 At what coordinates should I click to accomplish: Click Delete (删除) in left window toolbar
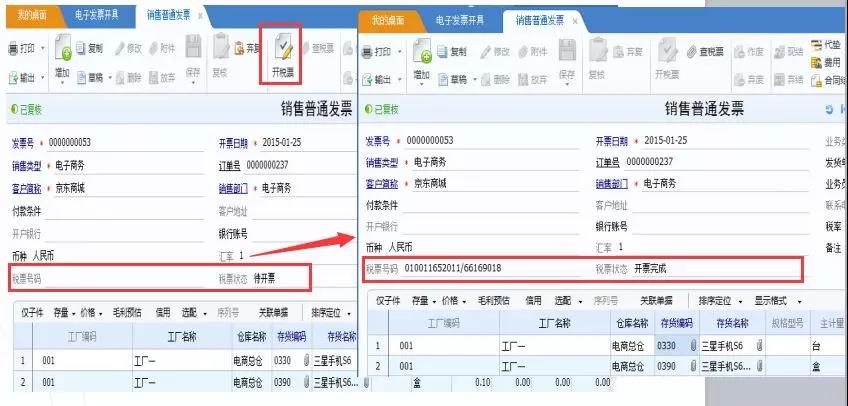[x=129, y=78]
